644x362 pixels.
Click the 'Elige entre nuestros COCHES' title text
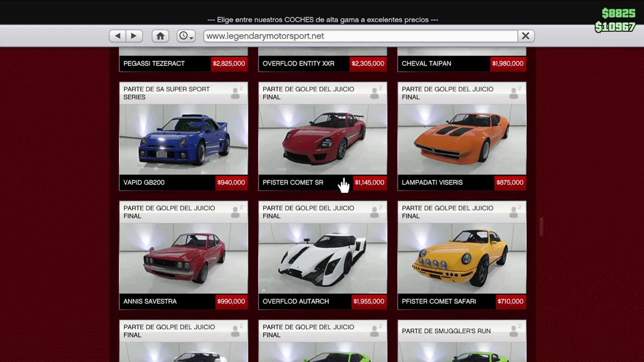click(x=323, y=20)
